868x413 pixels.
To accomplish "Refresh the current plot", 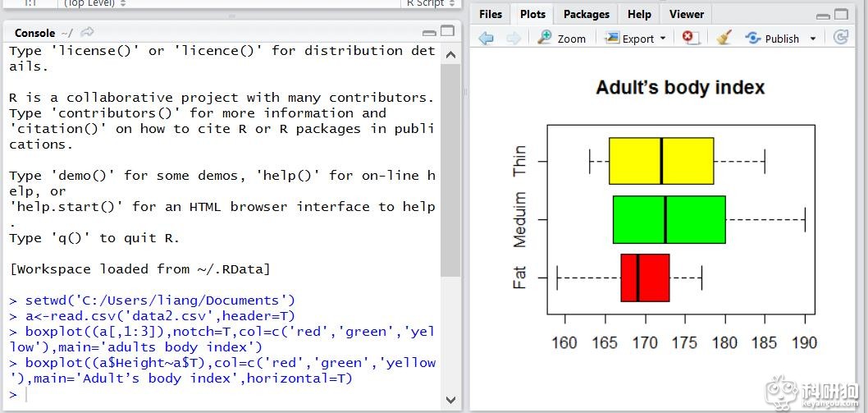I will 841,38.
